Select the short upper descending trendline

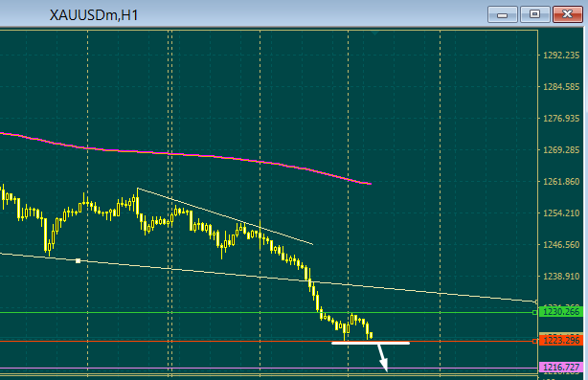pyautogui.click(x=225, y=216)
